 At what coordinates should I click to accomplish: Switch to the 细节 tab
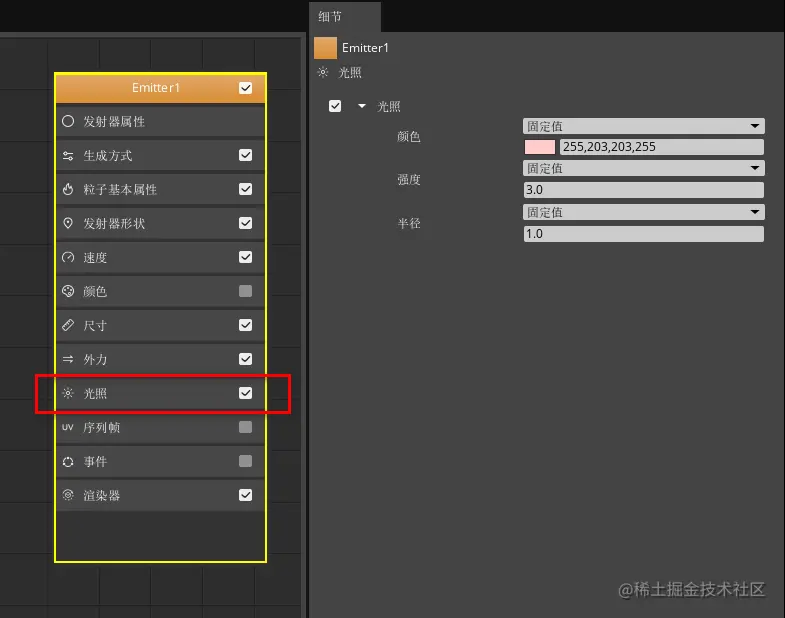[x=344, y=17]
